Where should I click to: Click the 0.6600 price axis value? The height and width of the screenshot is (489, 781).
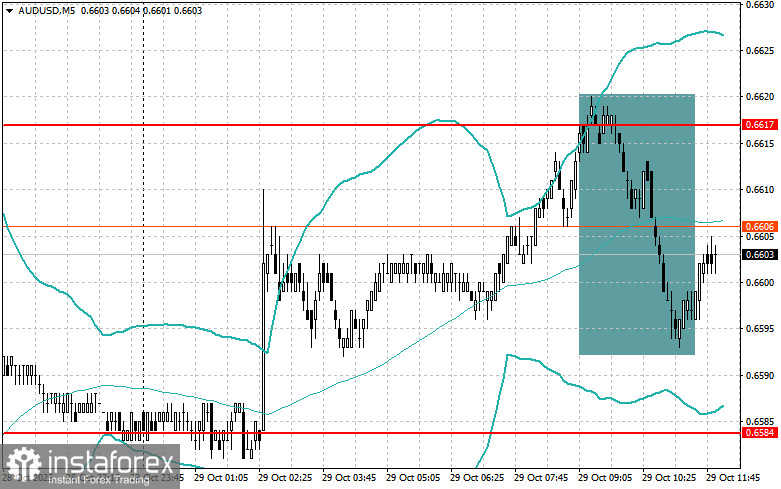pyautogui.click(x=760, y=282)
